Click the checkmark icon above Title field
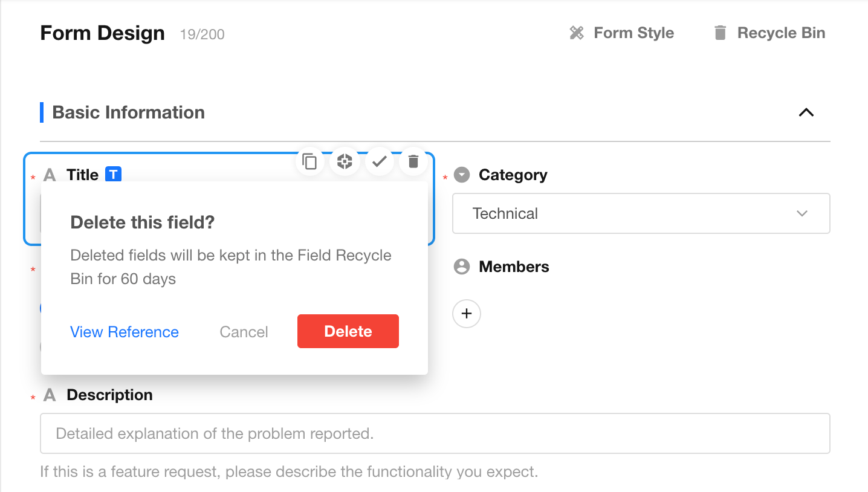 pos(379,161)
